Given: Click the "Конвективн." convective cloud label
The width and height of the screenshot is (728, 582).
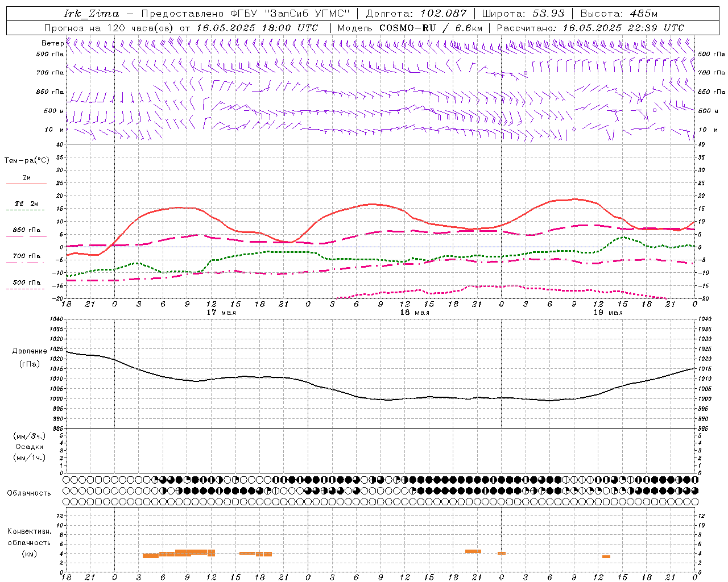Looking at the screenshot, I should pyautogui.click(x=29, y=531).
